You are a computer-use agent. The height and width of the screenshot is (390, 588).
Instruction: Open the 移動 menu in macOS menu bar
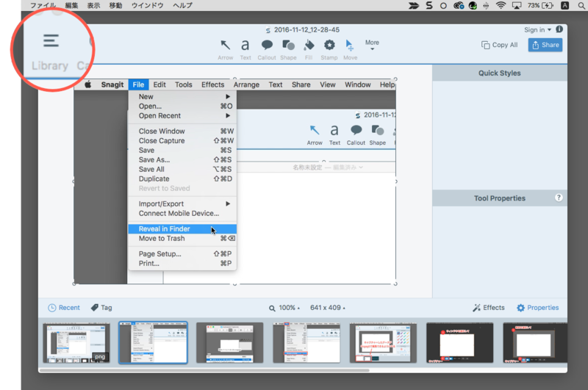pyautogui.click(x=115, y=5)
